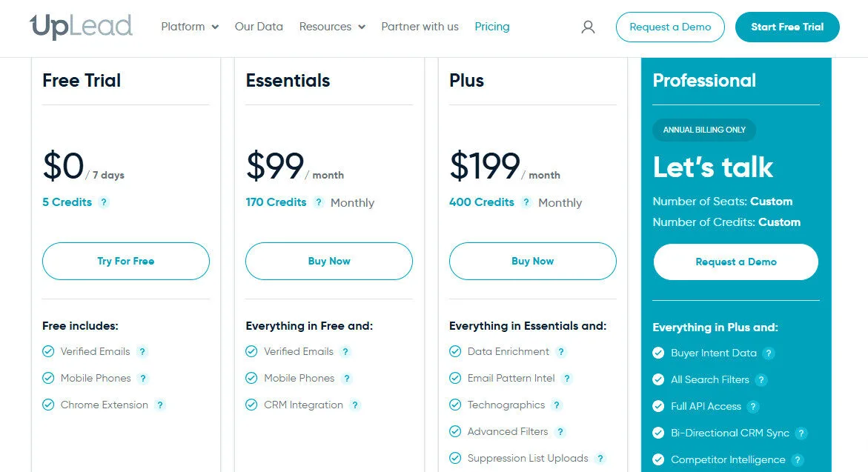Select Pricing in the navigation bar
868x472 pixels.
pos(491,27)
